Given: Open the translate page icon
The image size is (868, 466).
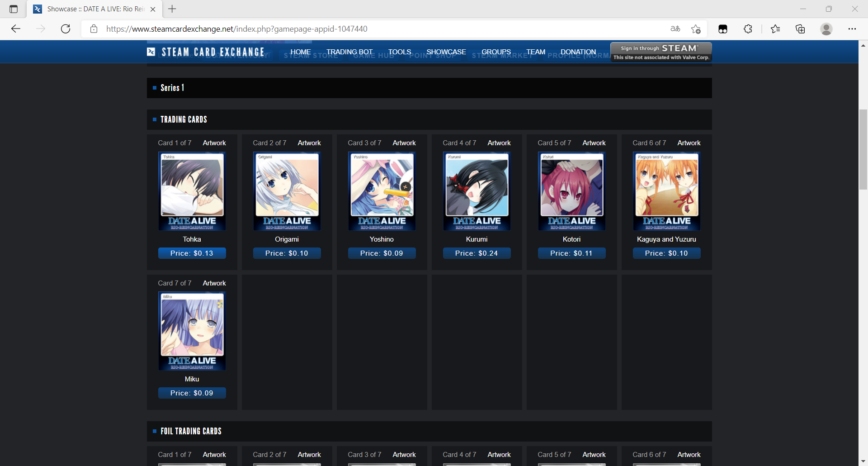Looking at the screenshot, I should point(675,29).
